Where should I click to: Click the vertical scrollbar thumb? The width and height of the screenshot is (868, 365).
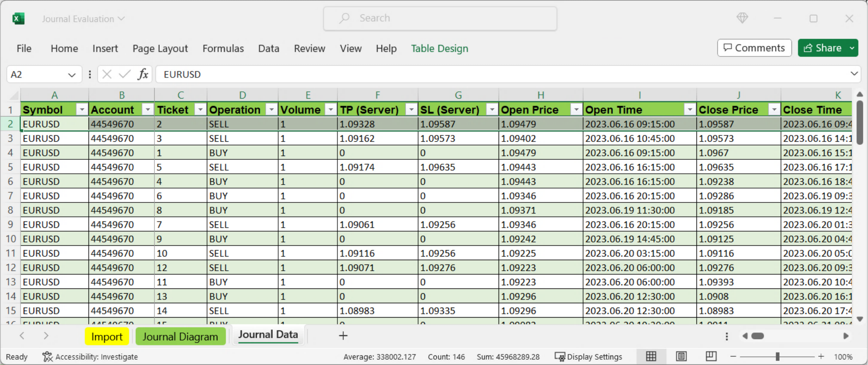click(859, 123)
